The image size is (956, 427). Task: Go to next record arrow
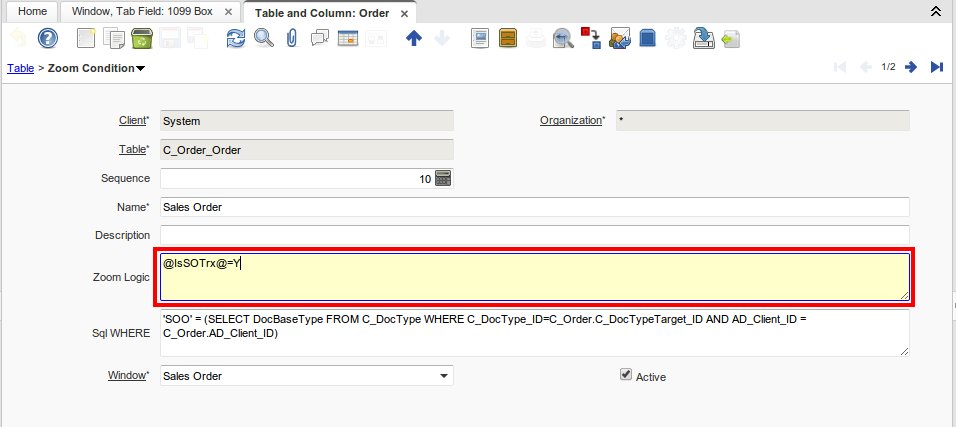(911, 67)
